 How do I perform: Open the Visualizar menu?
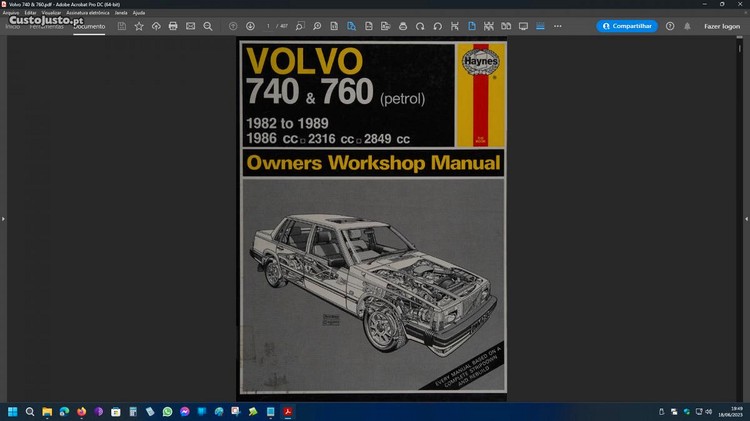coord(51,12)
